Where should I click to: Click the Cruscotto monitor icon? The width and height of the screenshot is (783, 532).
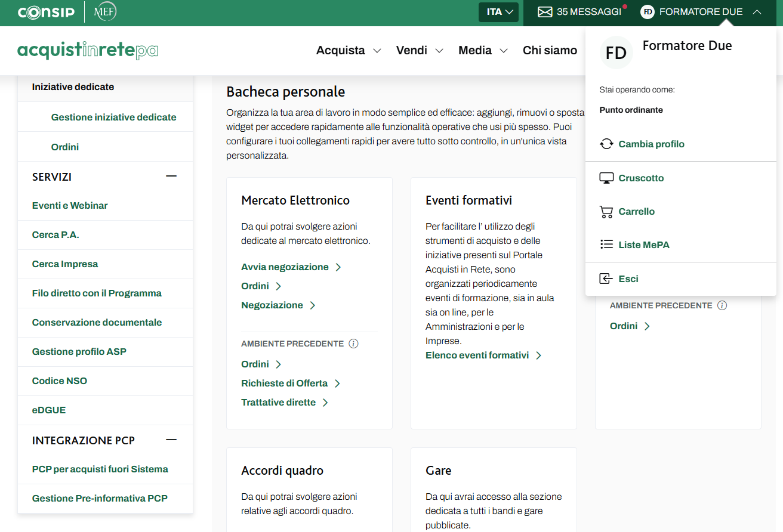606,178
